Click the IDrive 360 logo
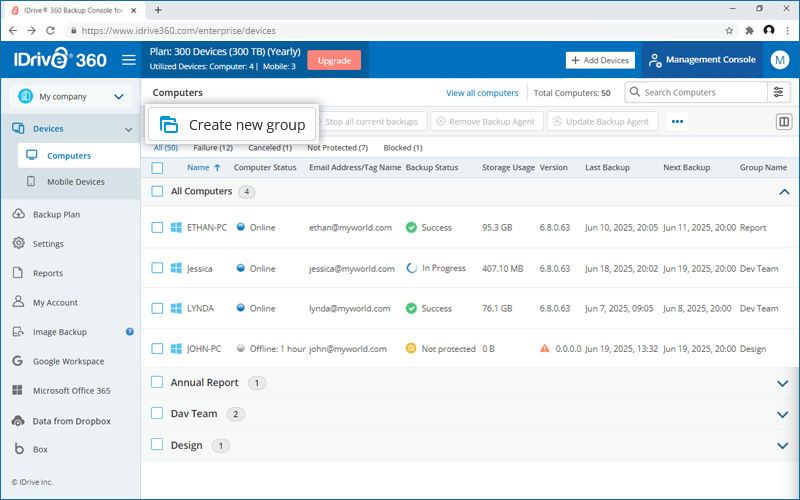The image size is (800, 500). coord(60,59)
